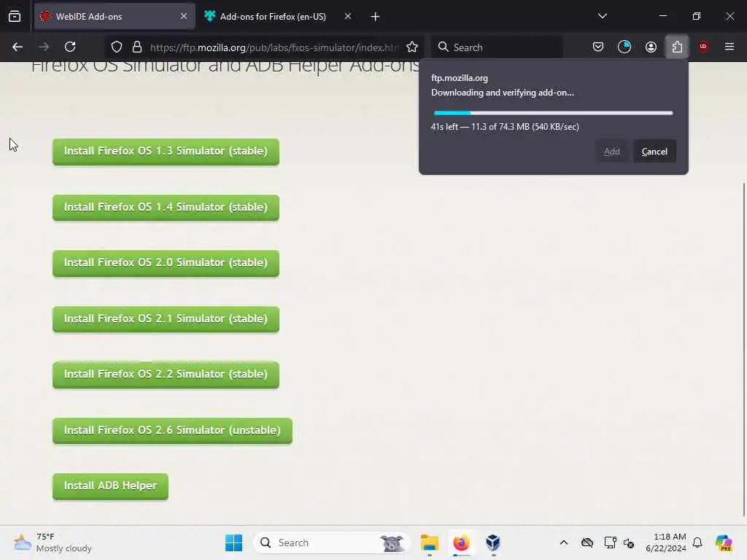Screen dimensions: 747x560
Task: Open File Explorer from taskbar
Action: pos(429,542)
